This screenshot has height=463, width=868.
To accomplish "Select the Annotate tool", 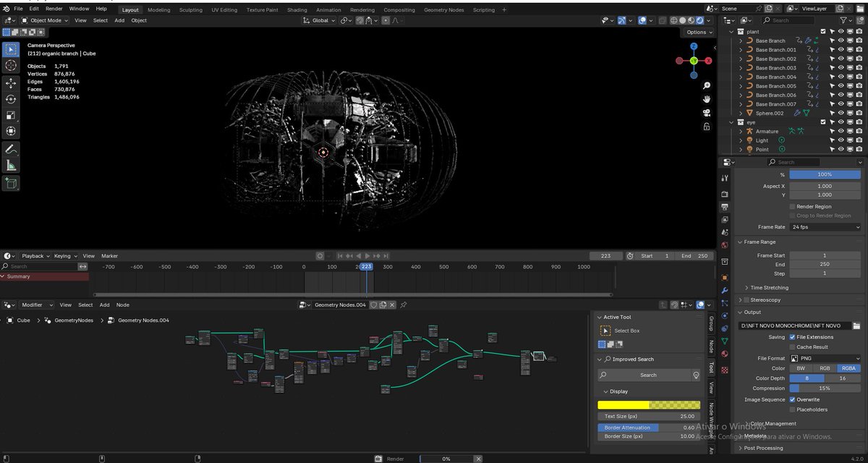I will 11,149.
